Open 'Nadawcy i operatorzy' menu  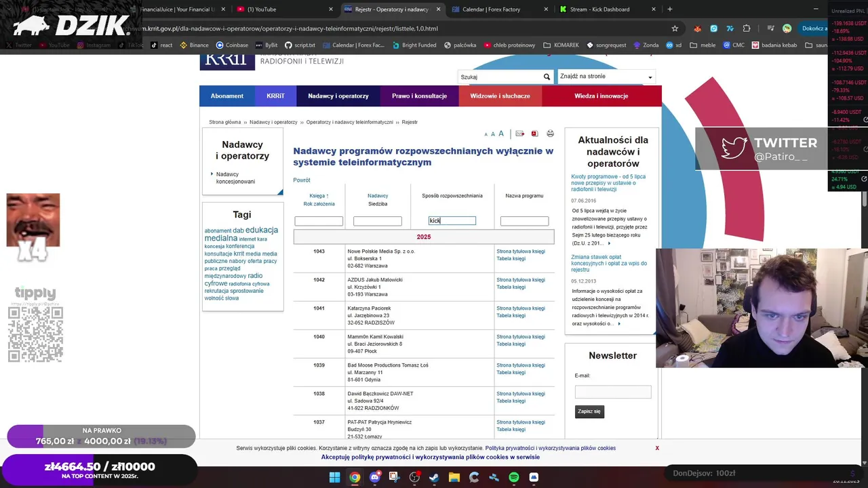point(338,96)
